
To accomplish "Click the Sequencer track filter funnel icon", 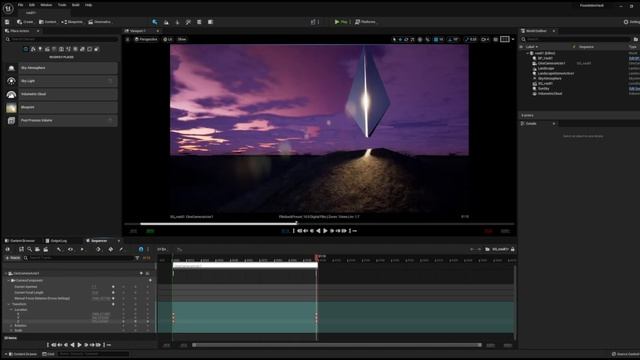I will [x=137, y=258].
